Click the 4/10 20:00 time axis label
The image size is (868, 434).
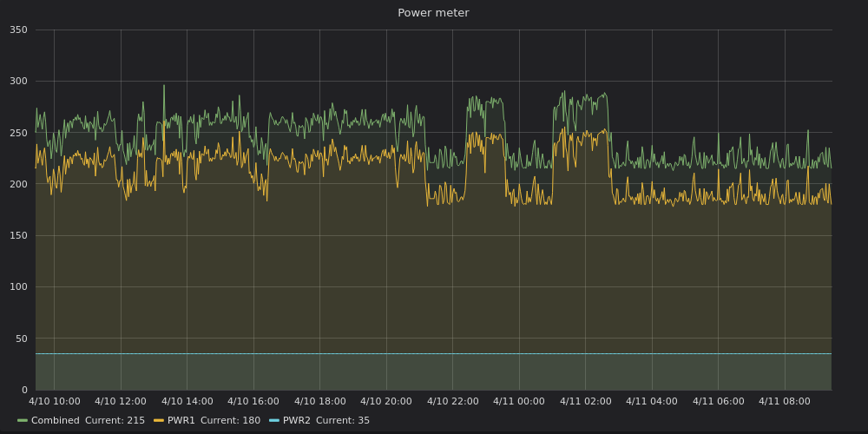tap(386, 401)
